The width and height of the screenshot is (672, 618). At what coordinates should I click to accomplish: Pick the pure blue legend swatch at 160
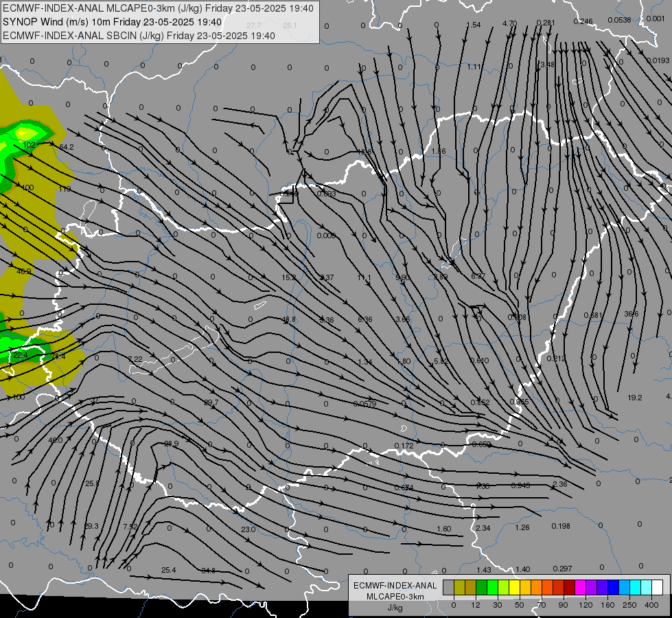[x=614, y=587]
